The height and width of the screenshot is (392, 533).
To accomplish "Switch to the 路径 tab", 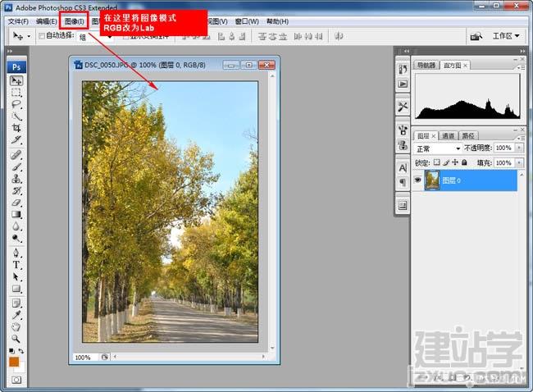I will tap(468, 135).
